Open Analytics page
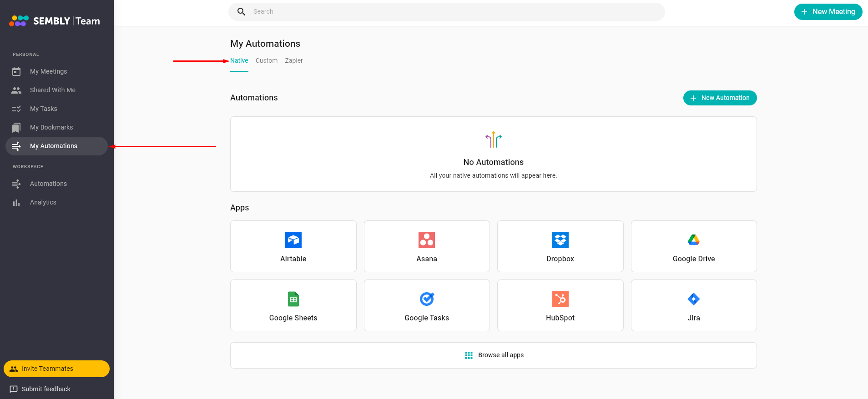This screenshot has height=399, width=868. pyautogui.click(x=56, y=202)
